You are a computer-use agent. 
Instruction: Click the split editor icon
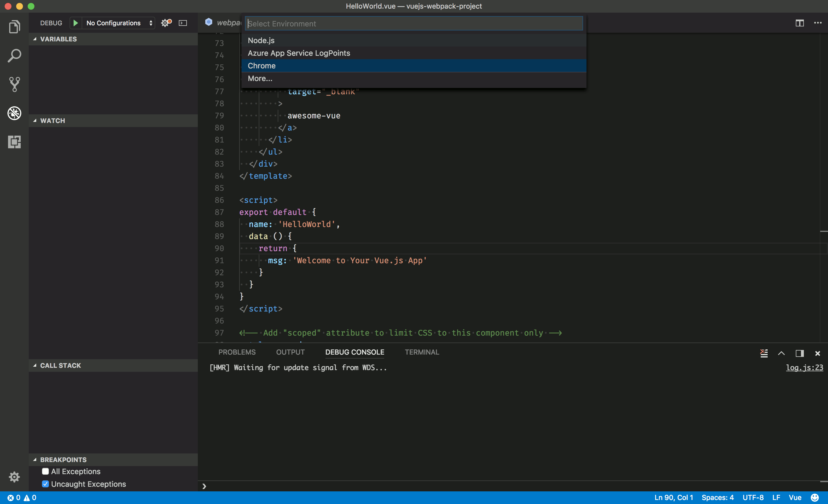click(800, 23)
